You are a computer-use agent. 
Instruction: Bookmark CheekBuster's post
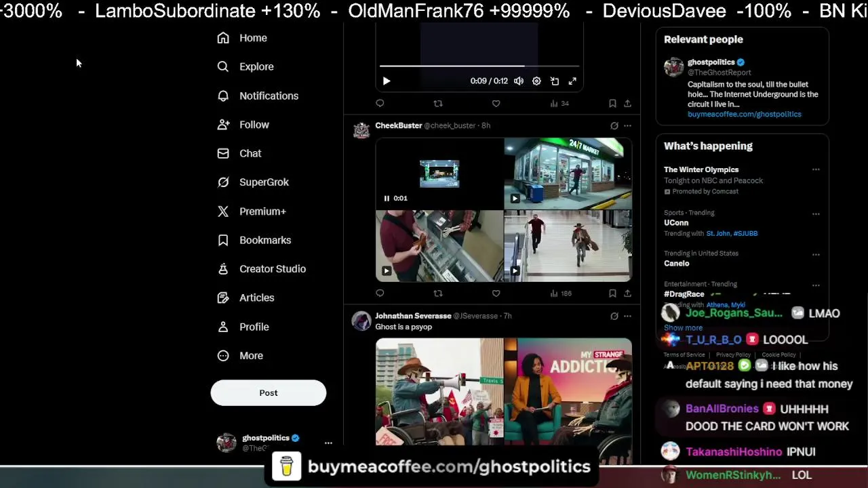(612, 293)
